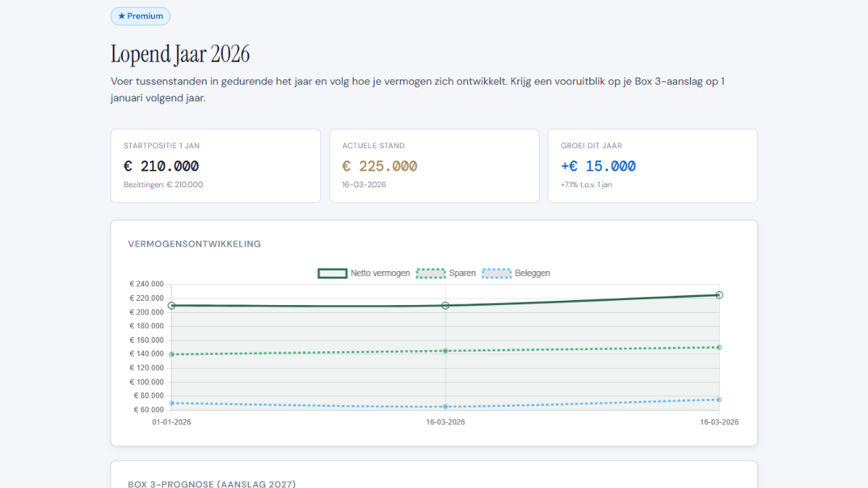The image size is (868, 488).
Task: Select the Actuele Stand card
Action: [x=434, y=166]
